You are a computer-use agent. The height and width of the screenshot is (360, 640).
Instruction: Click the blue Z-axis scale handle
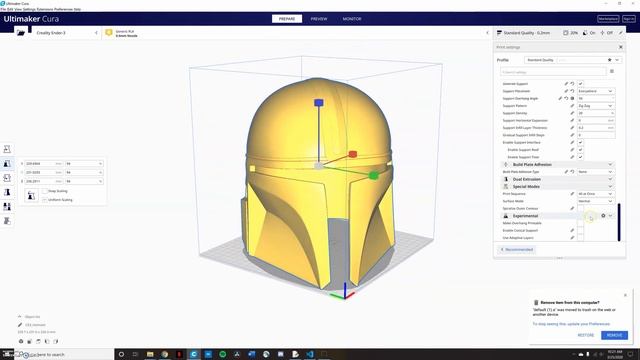pyautogui.click(x=319, y=102)
